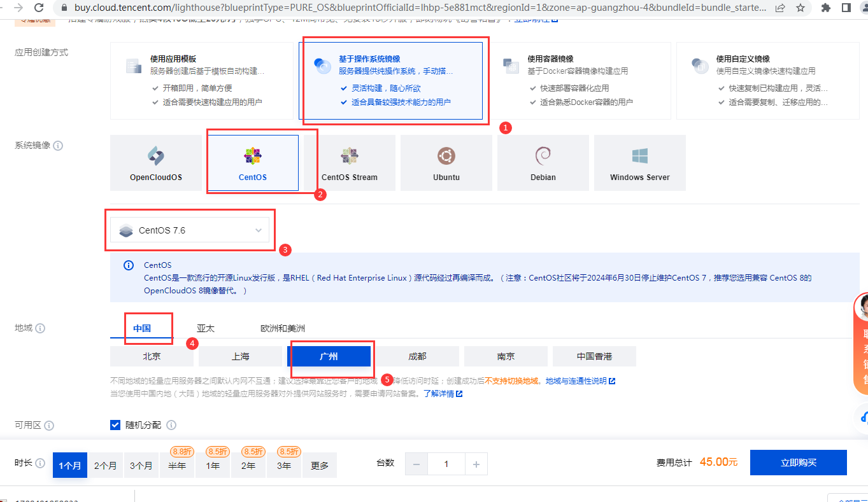Expand 更多 duration options
Screen dimensions: 868x502
click(x=320, y=465)
